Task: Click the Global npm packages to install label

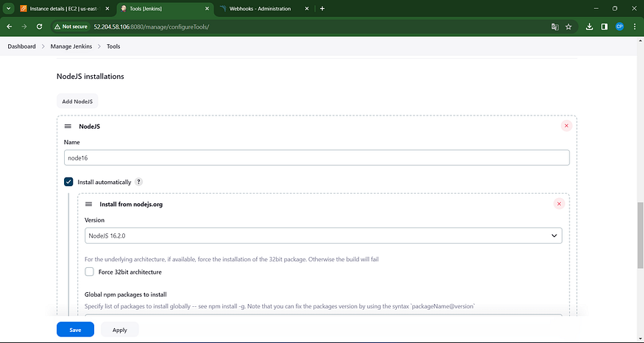Action: (x=125, y=294)
